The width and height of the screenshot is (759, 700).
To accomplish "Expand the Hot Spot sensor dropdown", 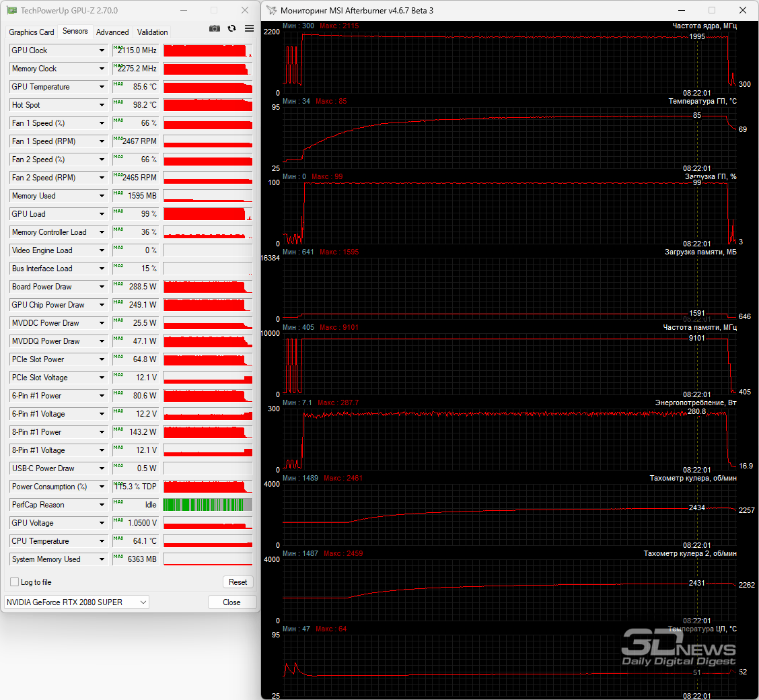I will (102, 105).
